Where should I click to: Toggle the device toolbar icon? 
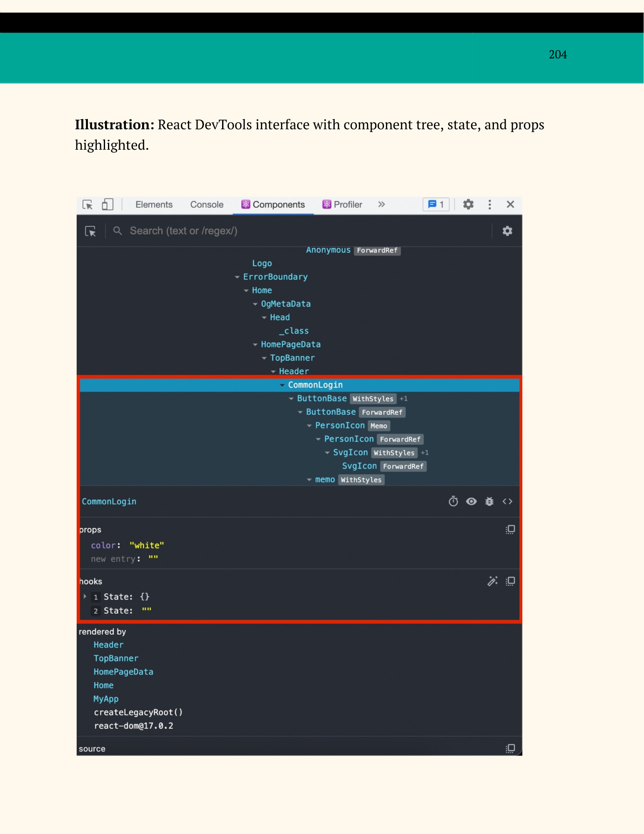[x=108, y=204]
